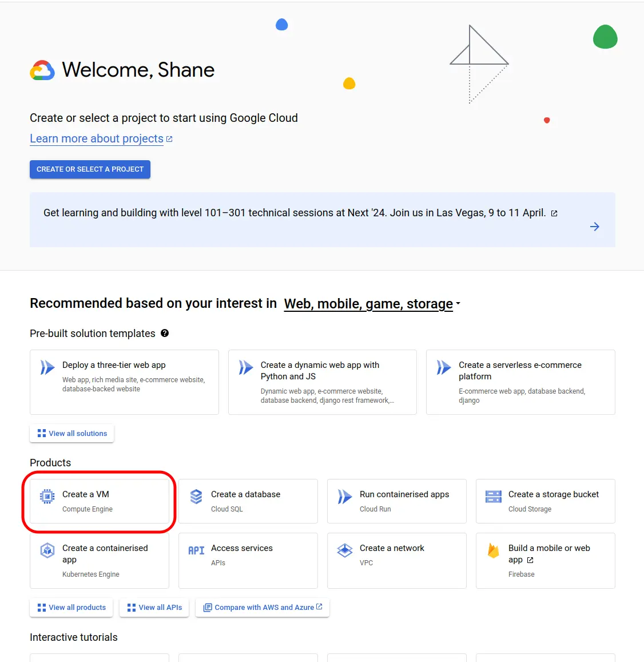This screenshot has width=644, height=662.
Task: Click the dropdown arrow next to storage
Action: click(x=458, y=304)
